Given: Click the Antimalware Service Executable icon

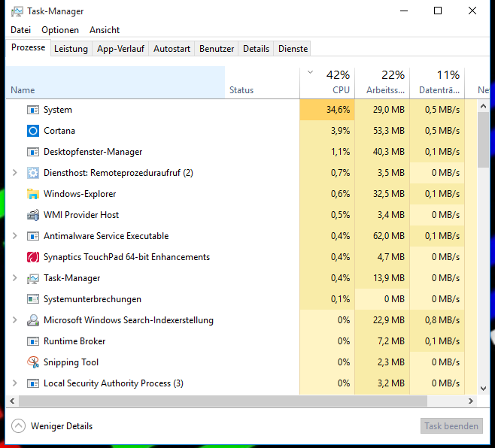Looking at the screenshot, I should click(33, 236).
